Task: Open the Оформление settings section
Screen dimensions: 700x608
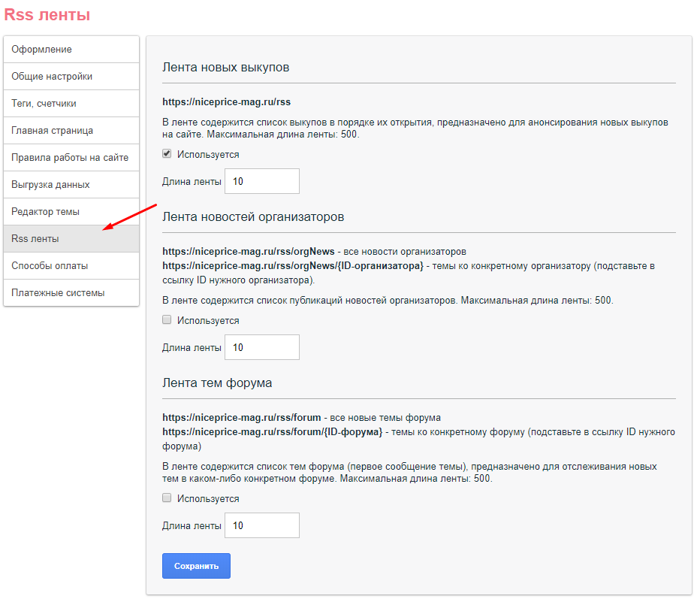Action: (71, 50)
